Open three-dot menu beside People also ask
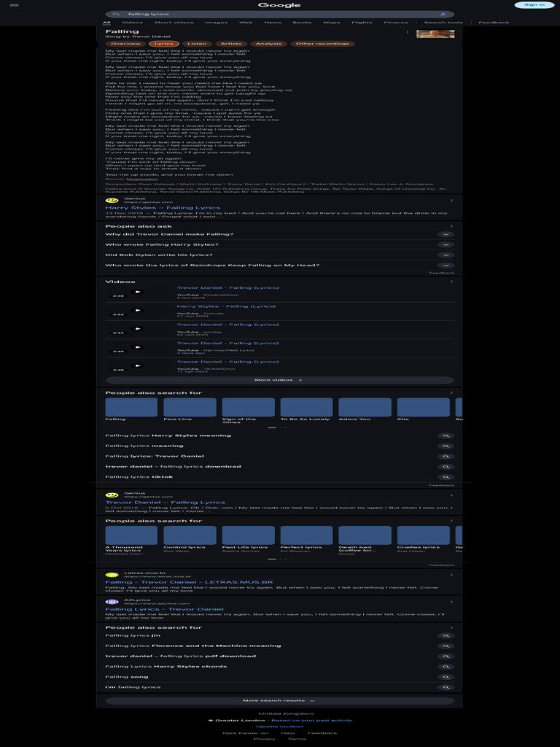This screenshot has width=560, height=747. [451, 226]
